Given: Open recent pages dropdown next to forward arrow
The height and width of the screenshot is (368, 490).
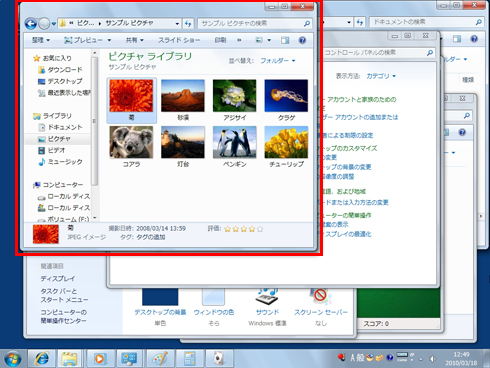Looking at the screenshot, I should [54, 24].
